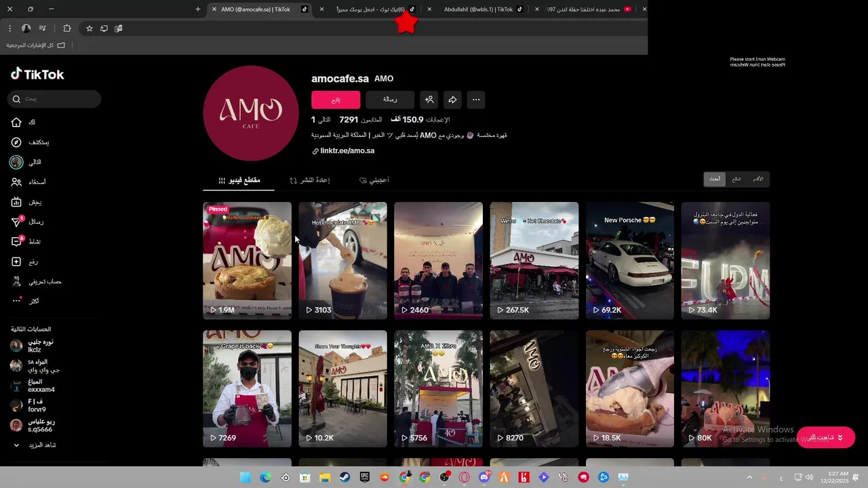Viewport: 868px width, 488px height.
Task: Open the Hot chocolate AMO video, 3103 views
Action: tap(342, 260)
